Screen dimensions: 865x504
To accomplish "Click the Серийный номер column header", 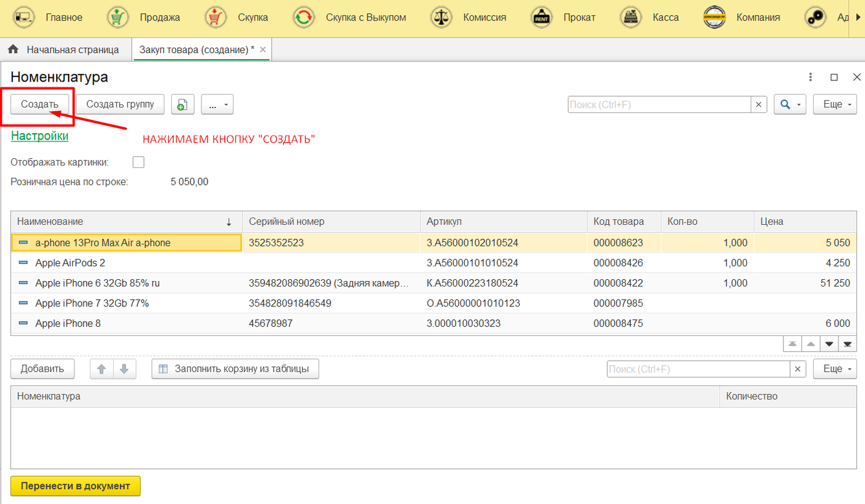I will coord(331,222).
